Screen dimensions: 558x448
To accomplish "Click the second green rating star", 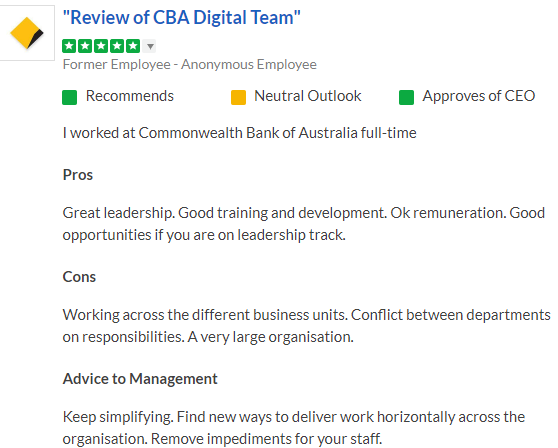I will [x=85, y=46].
